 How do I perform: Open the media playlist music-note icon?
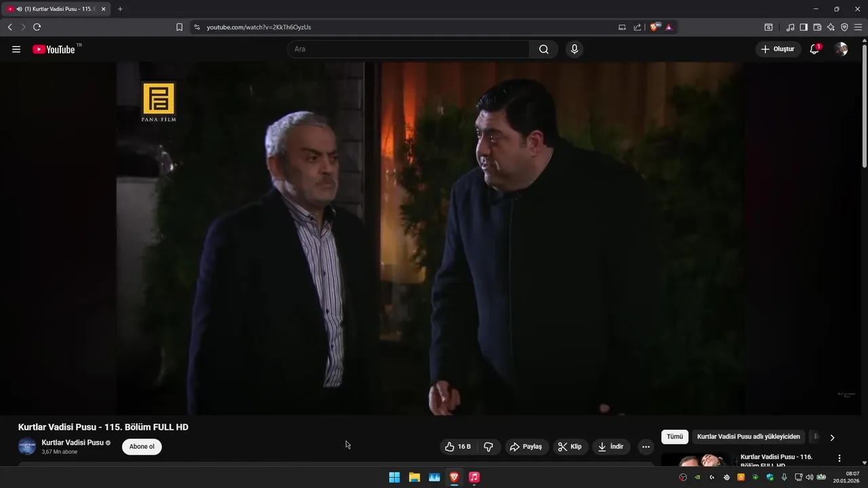790,27
